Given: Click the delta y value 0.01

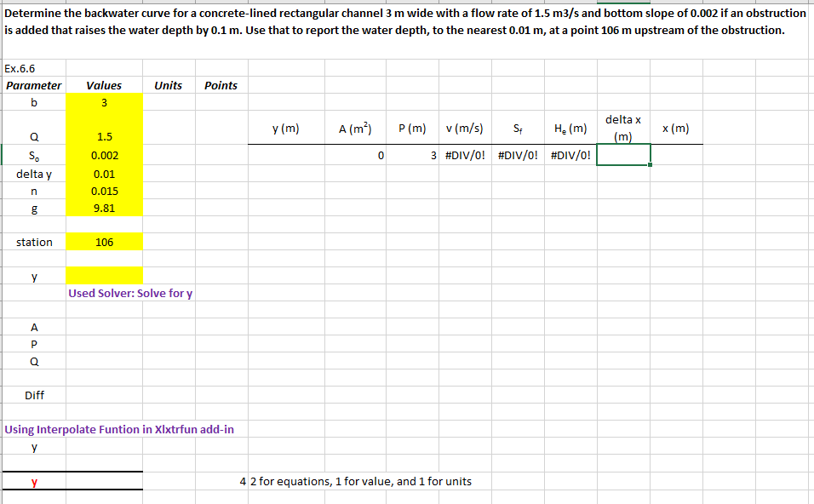Looking at the screenshot, I should [x=105, y=174].
